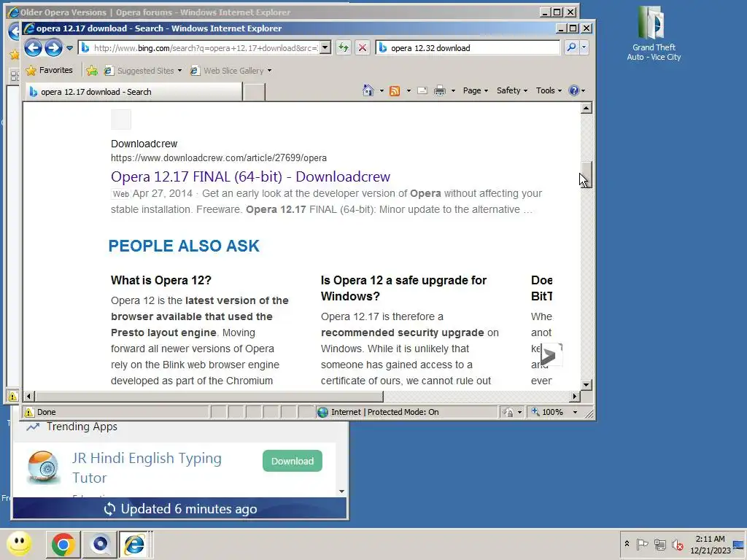Click the downloadcrew.com article URL text
Image resolution: width=747 pixels, height=560 pixels.
tap(219, 158)
